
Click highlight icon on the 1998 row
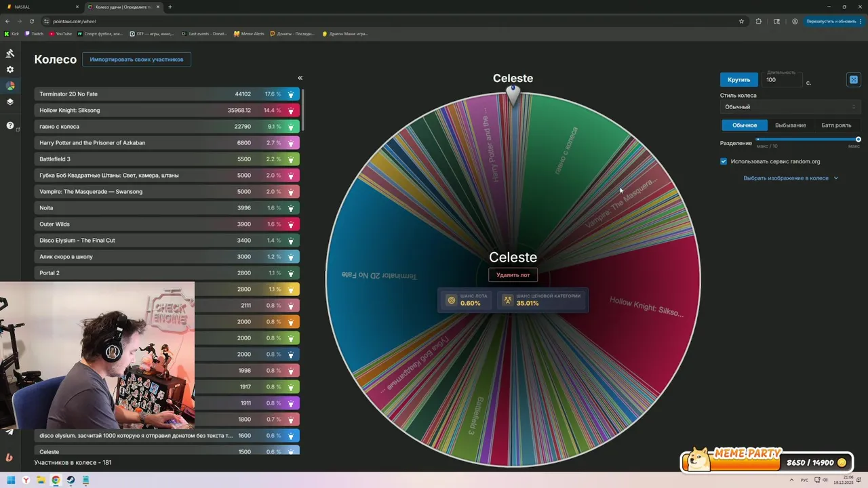pyautogui.click(x=291, y=371)
